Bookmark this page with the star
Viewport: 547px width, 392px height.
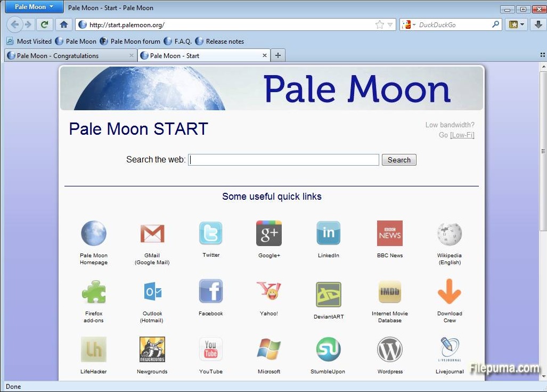click(x=379, y=24)
